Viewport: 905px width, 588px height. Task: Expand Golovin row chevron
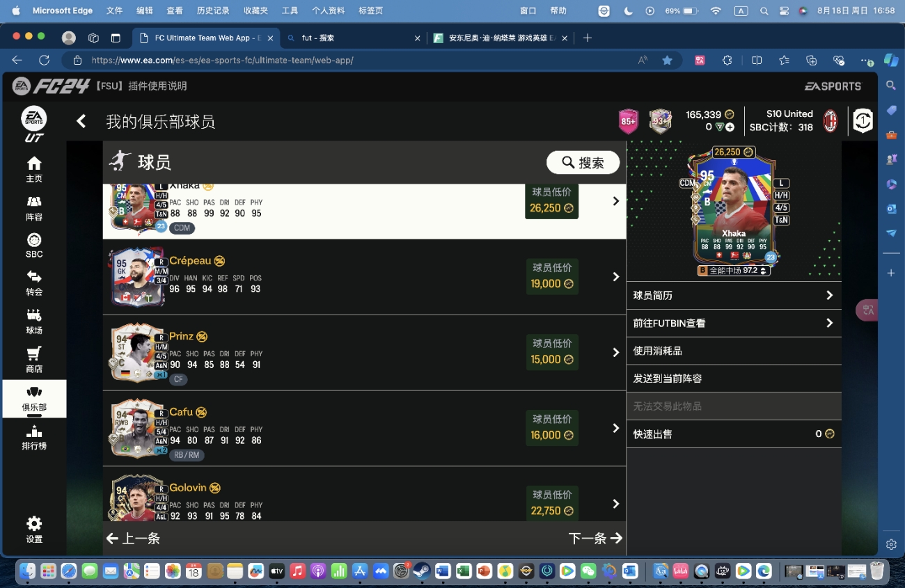coord(615,504)
